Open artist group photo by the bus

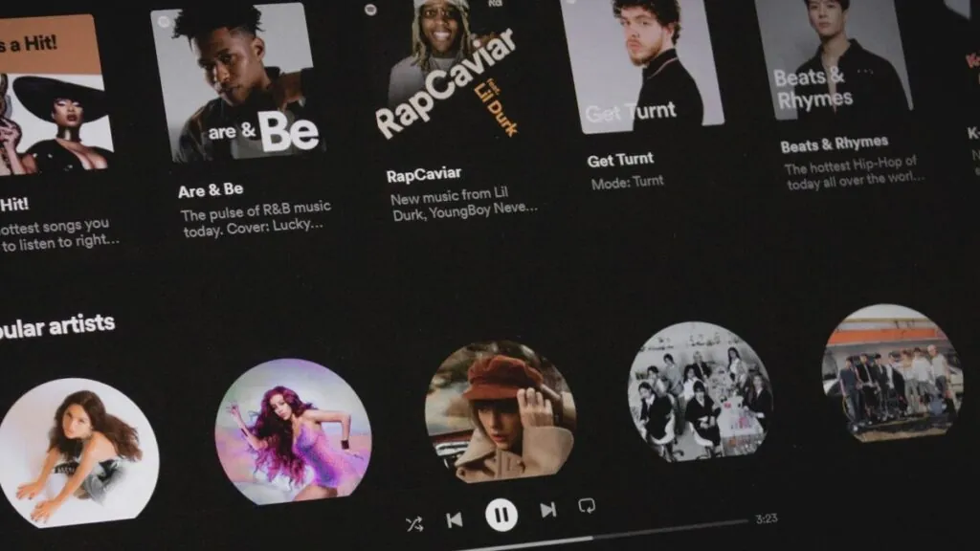click(x=893, y=373)
